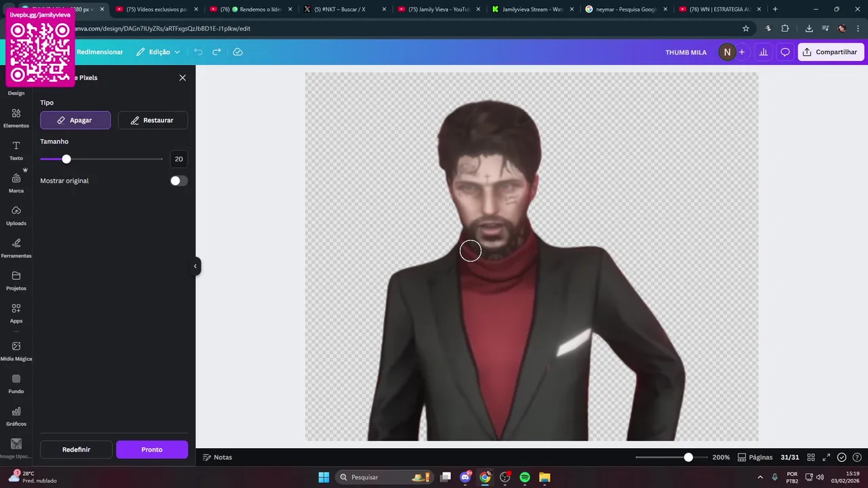Close the eraser pixels panel

pyautogui.click(x=182, y=78)
